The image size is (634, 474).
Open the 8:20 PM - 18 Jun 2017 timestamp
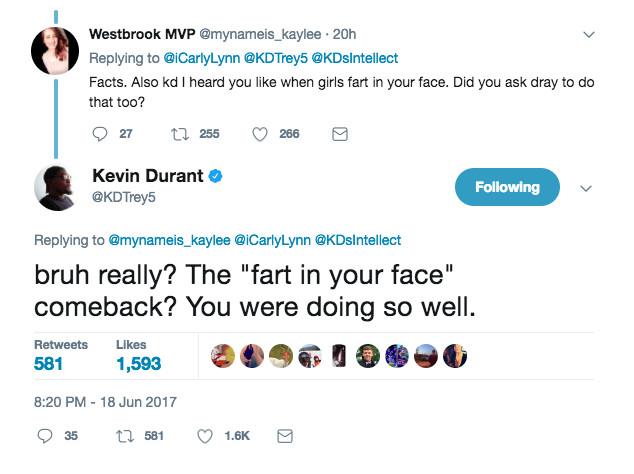[105, 402]
